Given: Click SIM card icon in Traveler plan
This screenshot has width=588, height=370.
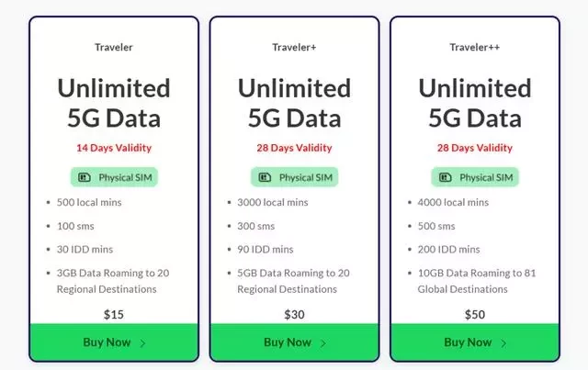Looking at the screenshot, I should point(85,177).
